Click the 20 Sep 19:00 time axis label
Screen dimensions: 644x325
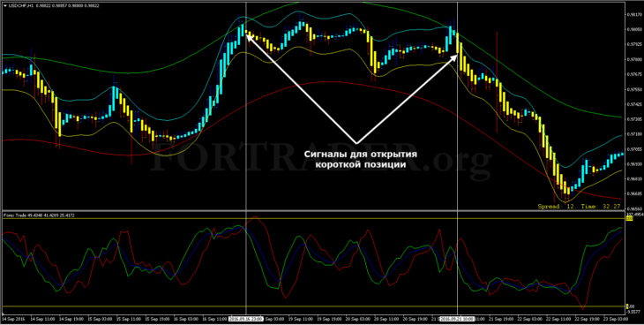coord(416,319)
